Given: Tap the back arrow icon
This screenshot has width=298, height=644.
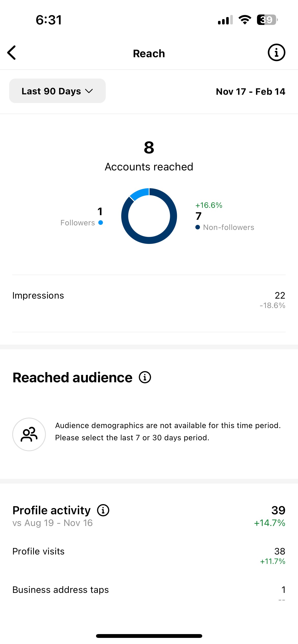Looking at the screenshot, I should [12, 53].
